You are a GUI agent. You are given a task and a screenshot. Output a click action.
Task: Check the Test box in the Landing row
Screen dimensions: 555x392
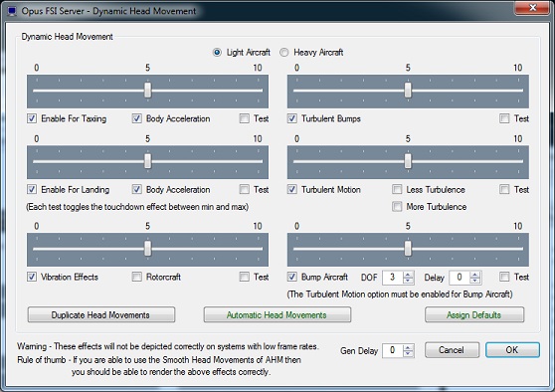click(245, 189)
